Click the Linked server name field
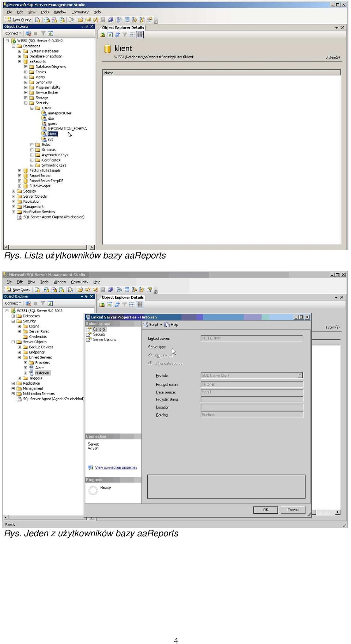Image resolution: width=351 pixels, height=644 pixels. coord(252,338)
